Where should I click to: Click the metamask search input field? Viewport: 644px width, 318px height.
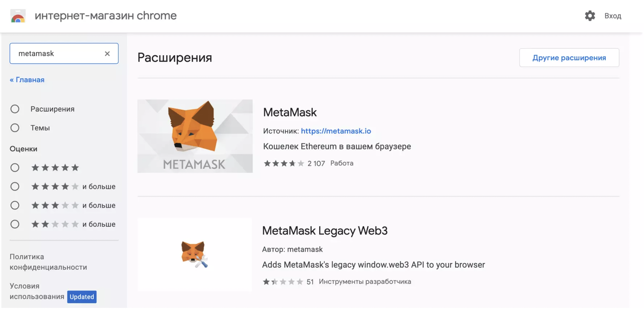pos(58,54)
